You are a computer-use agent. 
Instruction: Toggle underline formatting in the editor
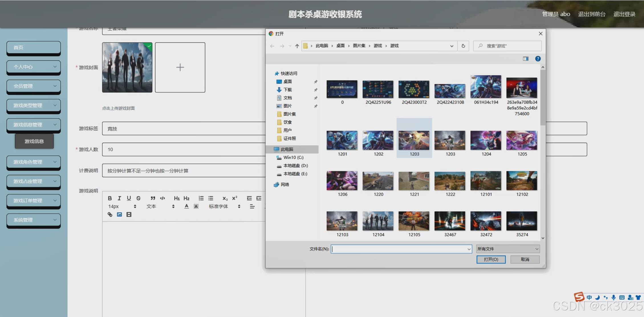(129, 198)
